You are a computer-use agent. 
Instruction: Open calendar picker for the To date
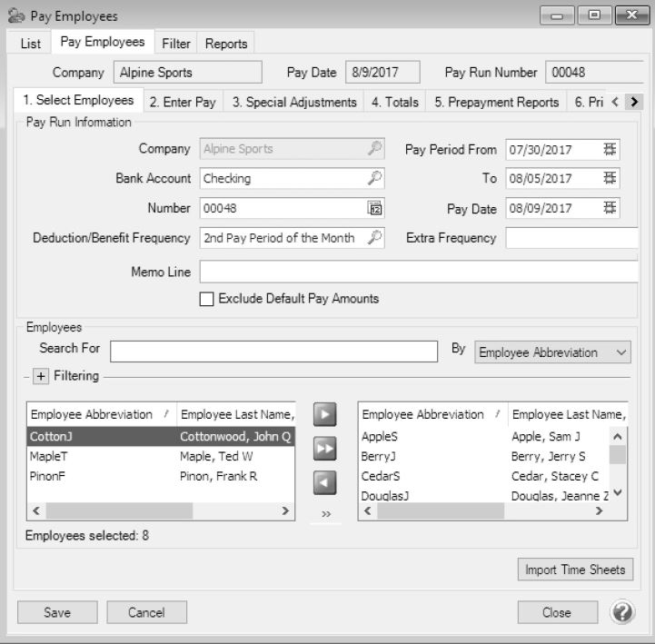pyautogui.click(x=610, y=179)
